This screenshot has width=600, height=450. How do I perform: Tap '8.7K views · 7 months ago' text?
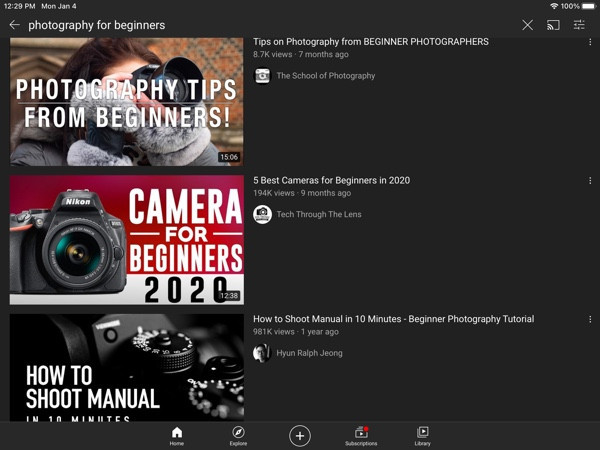coord(301,54)
